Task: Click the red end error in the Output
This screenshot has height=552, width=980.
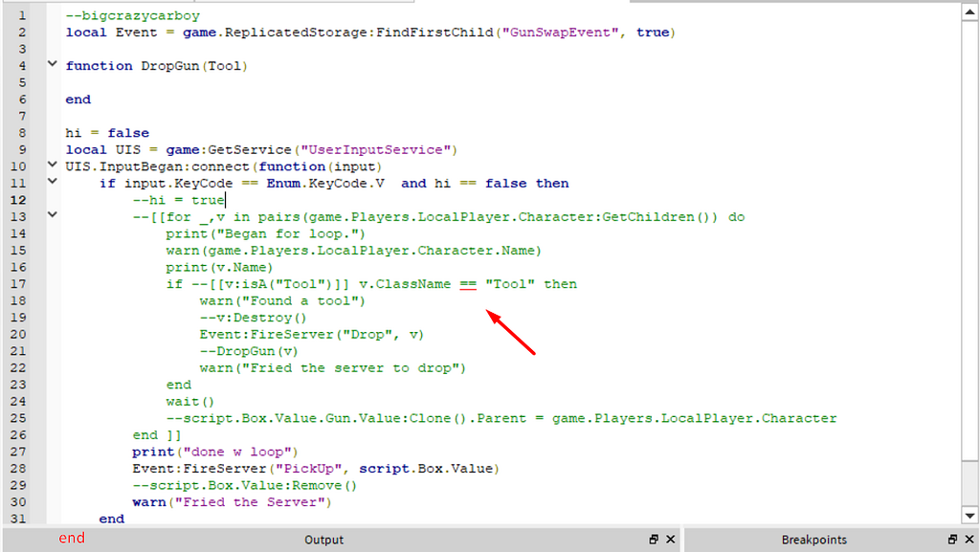Action: 72,539
